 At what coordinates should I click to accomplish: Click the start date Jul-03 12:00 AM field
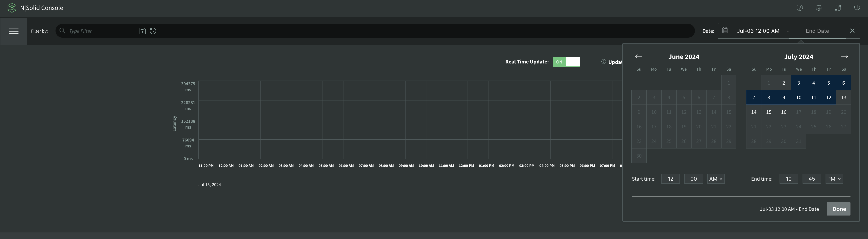(x=758, y=31)
